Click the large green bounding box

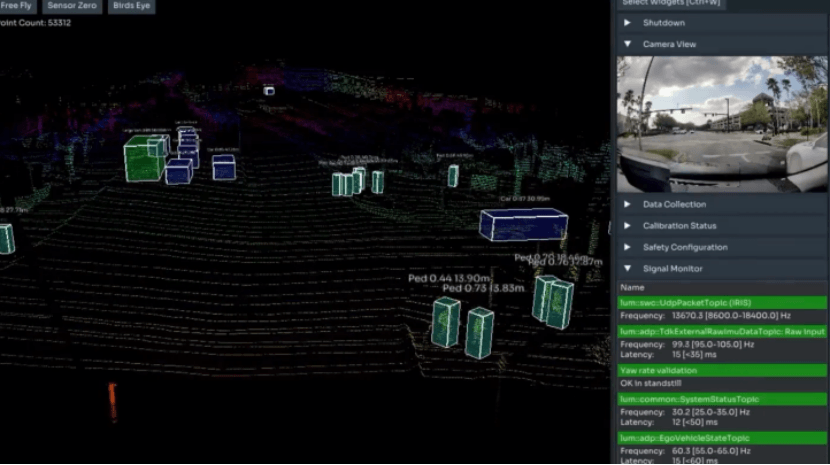click(x=143, y=160)
